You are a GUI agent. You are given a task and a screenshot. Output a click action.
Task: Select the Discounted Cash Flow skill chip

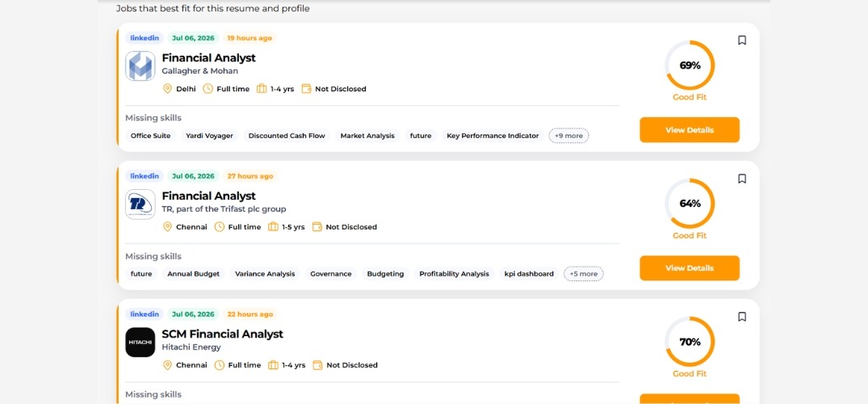pos(287,136)
